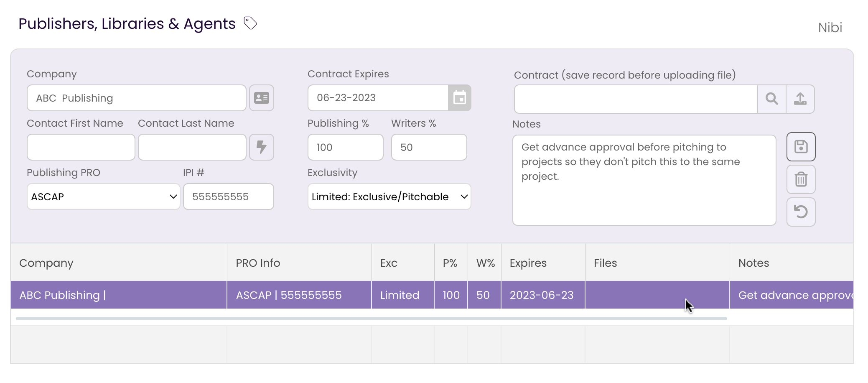Click the undo/revert arrow icon
868x383 pixels.
801,212
